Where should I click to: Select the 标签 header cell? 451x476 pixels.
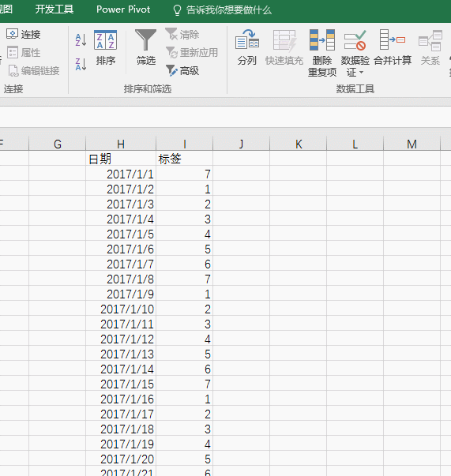[184, 159]
